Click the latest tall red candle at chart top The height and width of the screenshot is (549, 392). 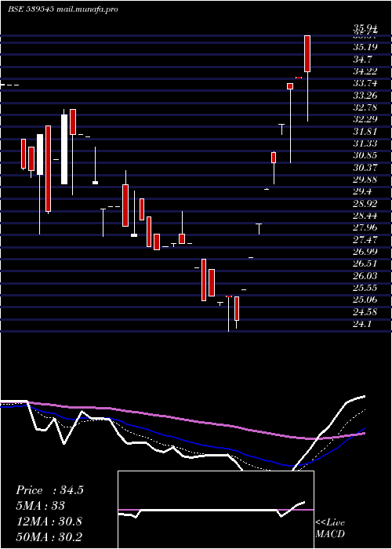(307, 53)
